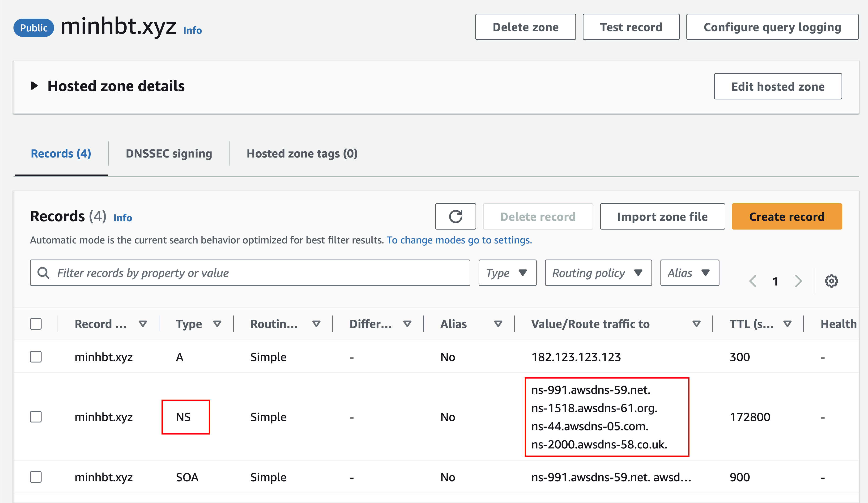Select all records header checkbox
Image resolution: width=868 pixels, height=503 pixels.
36,324
